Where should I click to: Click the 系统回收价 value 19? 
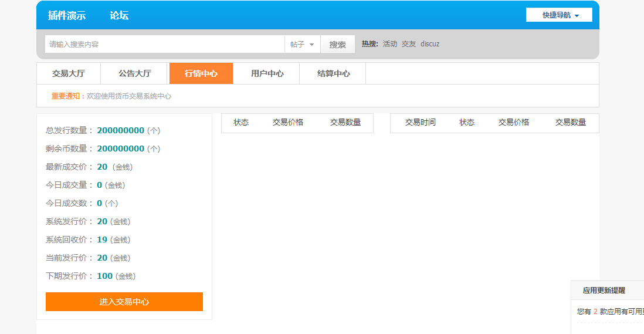102,239
